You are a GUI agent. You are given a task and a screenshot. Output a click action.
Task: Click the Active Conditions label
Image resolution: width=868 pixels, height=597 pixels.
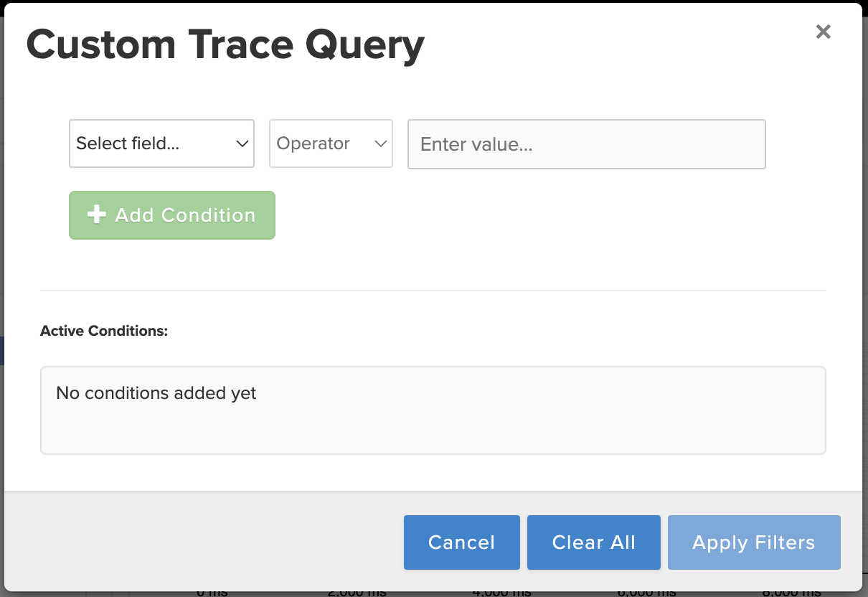pos(104,331)
